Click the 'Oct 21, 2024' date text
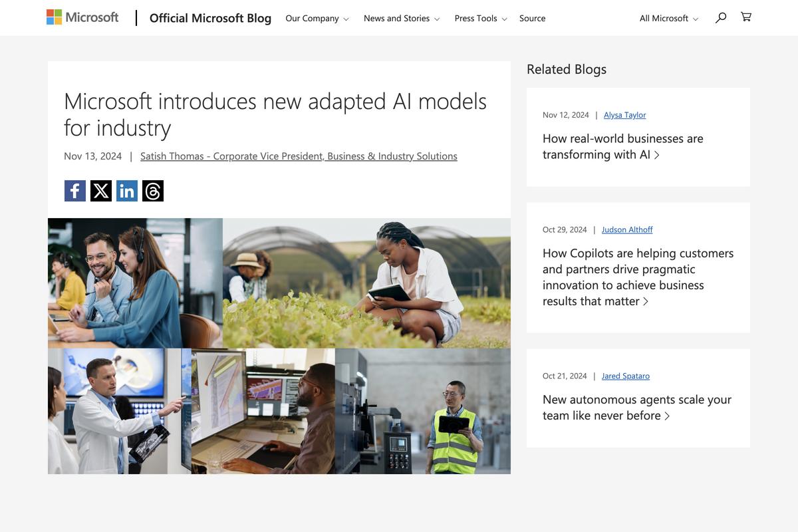The width and height of the screenshot is (798, 532). (x=565, y=376)
